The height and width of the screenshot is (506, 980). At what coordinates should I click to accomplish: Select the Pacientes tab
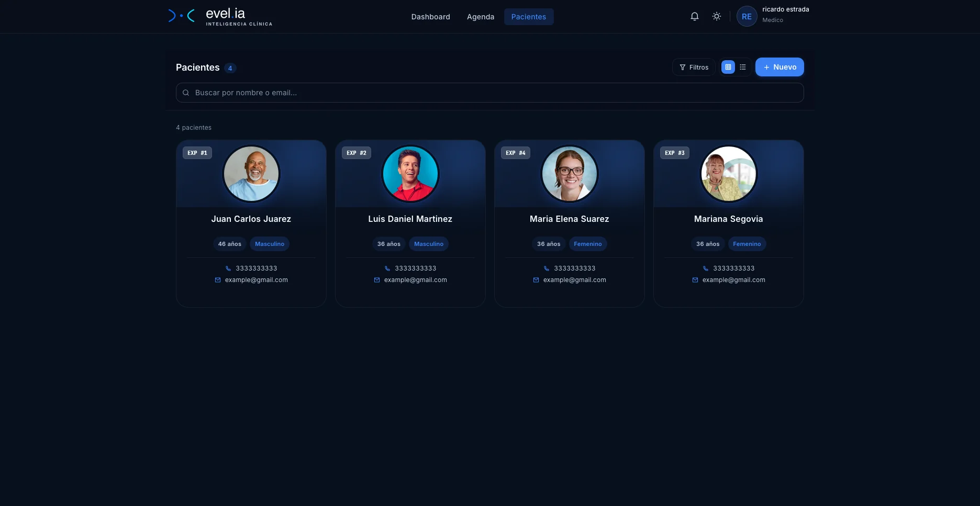[529, 17]
